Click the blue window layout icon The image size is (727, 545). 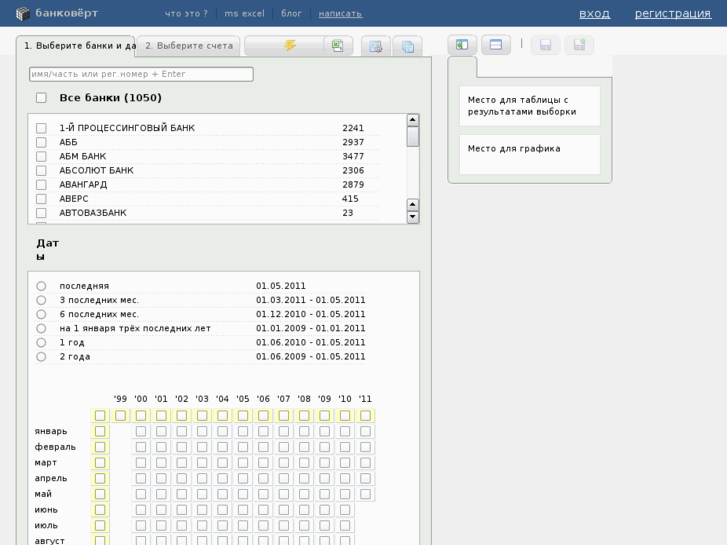[x=496, y=45]
